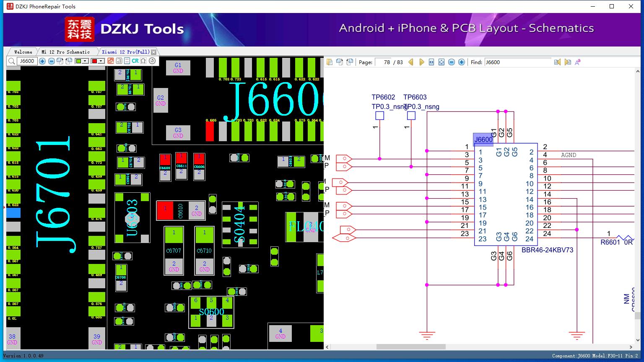Click test point TP6603 label in schematic
This screenshot has height=362, width=644.
pos(415,97)
